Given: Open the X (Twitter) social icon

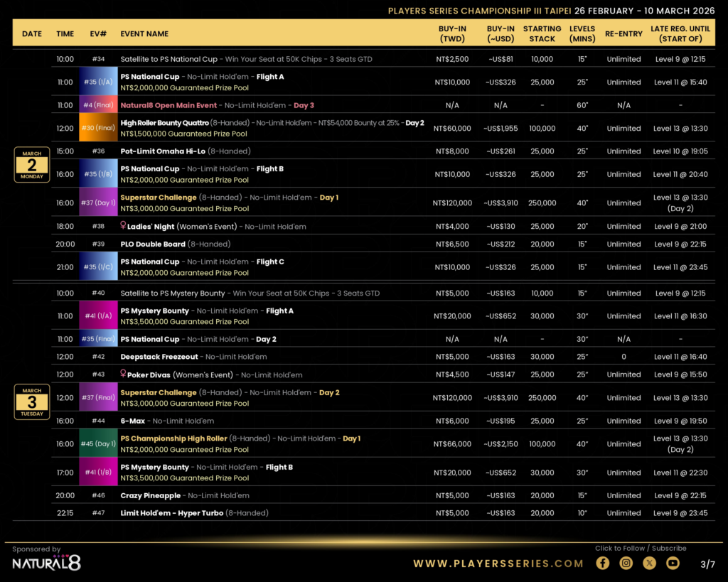Looking at the screenshot, I should [x=649, y=563].
